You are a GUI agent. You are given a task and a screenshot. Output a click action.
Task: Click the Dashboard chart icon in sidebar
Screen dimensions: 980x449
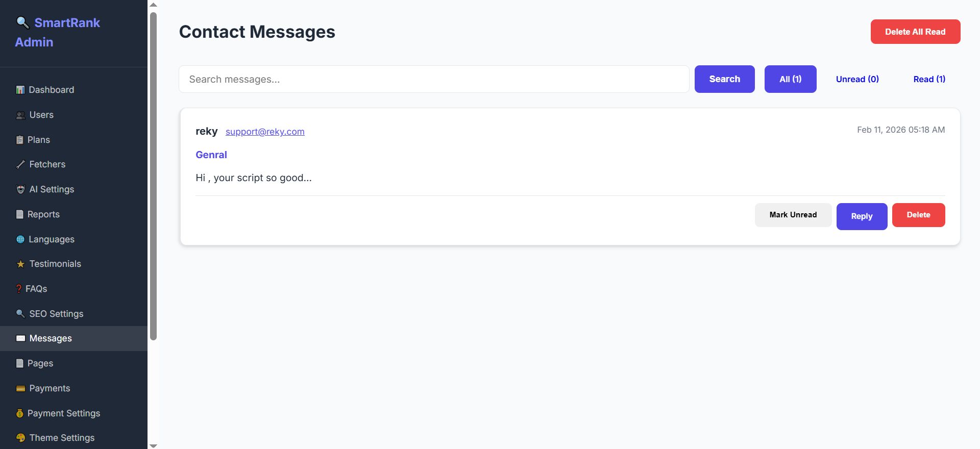pyautogui.click(x=20, y=90)
